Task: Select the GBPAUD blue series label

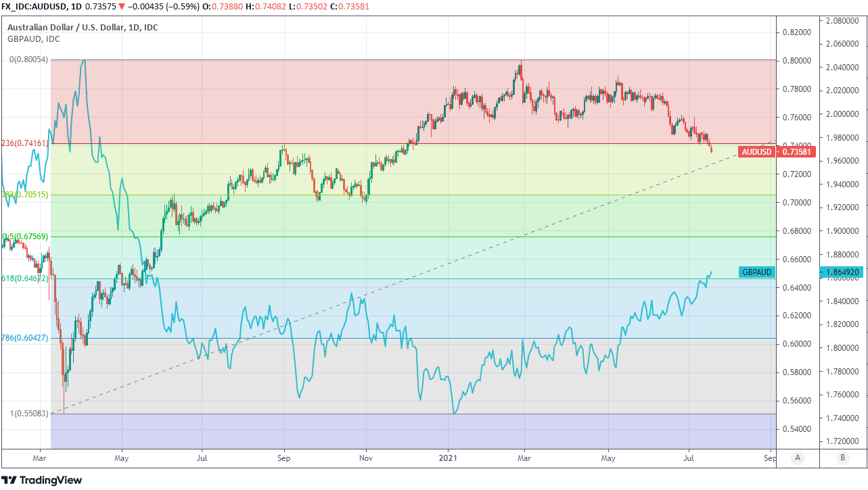Action: coord(756,272)
